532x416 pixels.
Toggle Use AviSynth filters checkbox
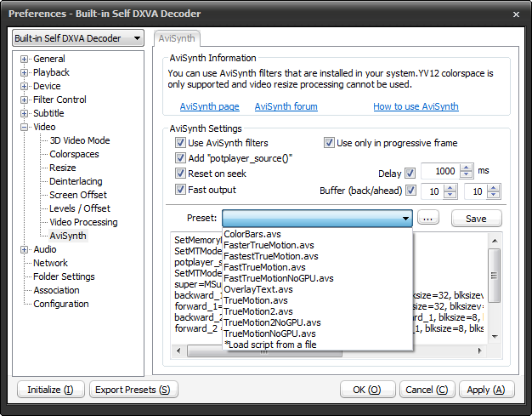pos(180,143)
